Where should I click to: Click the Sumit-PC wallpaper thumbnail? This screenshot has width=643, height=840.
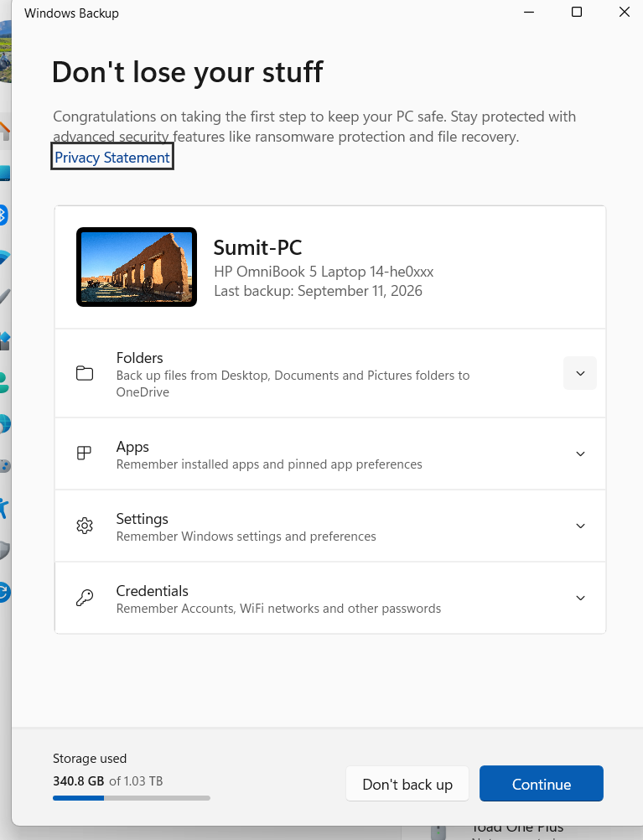tap(137, 267)
